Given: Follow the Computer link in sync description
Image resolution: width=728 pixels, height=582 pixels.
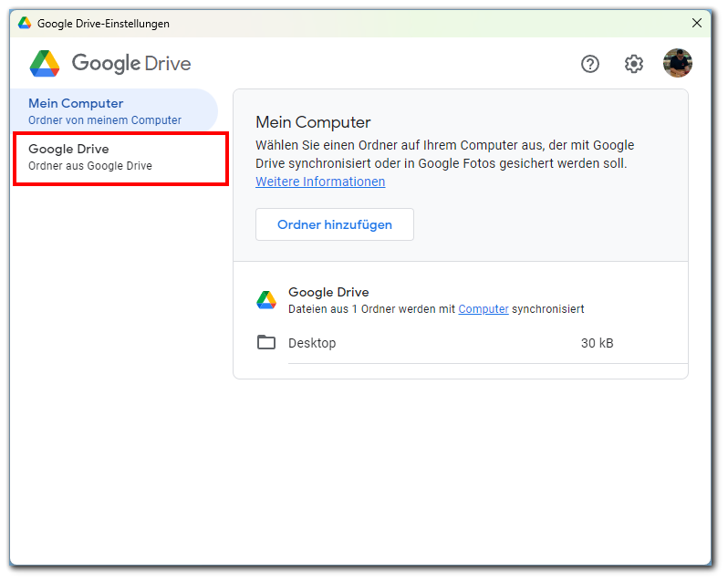Looking at the screenshot, I should pos(484,309).
